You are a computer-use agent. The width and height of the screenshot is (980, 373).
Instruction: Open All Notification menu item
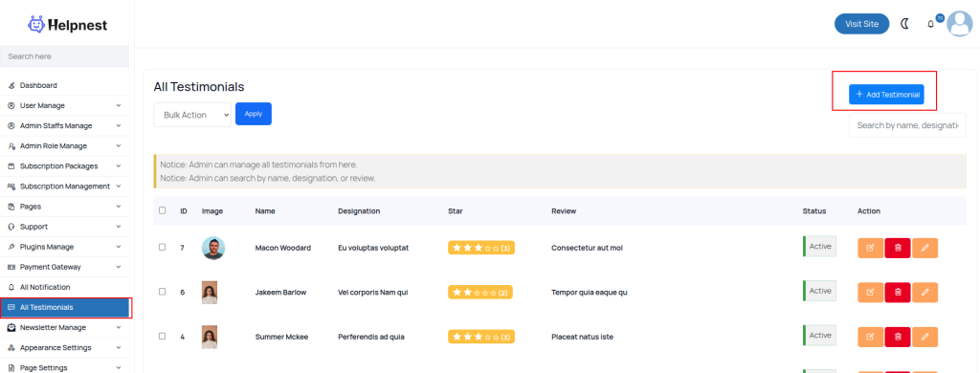click(64, 288)
